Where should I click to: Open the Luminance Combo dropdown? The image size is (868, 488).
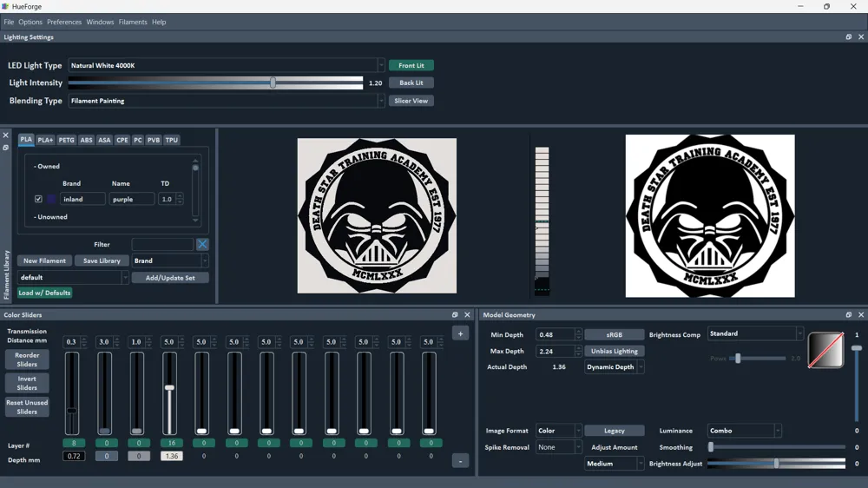[744, 431]
